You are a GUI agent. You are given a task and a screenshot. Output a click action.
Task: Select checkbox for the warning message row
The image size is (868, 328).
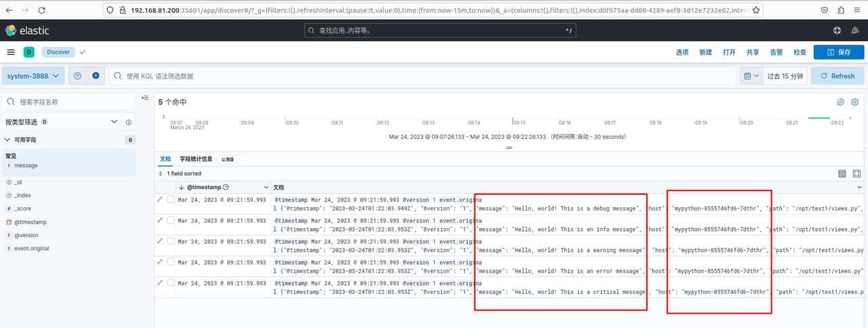[x=171, y=241]
